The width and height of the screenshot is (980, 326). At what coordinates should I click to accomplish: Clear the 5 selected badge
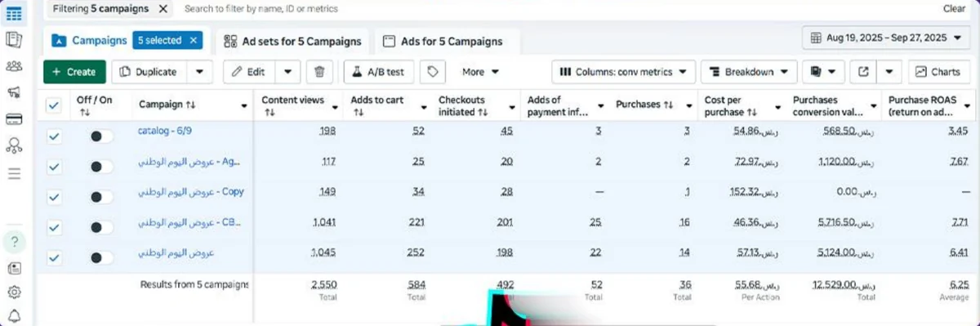click(194, 40)
